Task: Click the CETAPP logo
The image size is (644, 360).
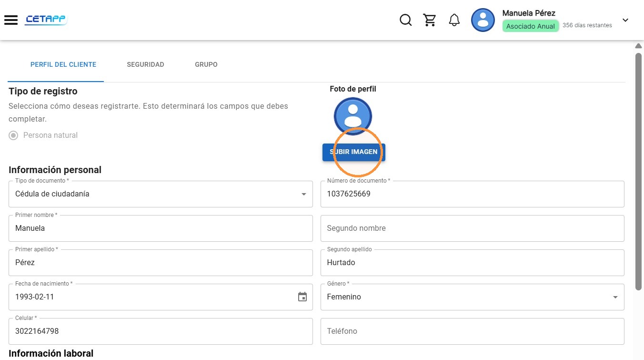Action: point(46,20)
